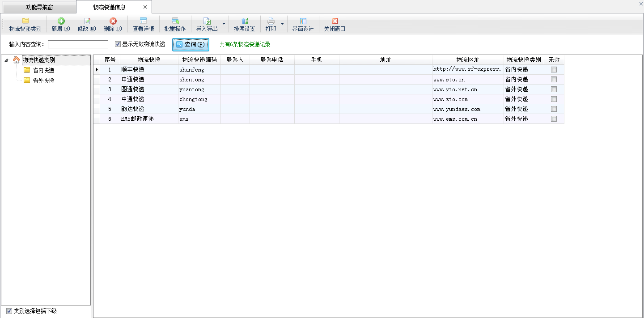Expand the 导入导出 dropdown arrow
The width and height of the screenshot is (644, 318).
[x=224, y=24]
